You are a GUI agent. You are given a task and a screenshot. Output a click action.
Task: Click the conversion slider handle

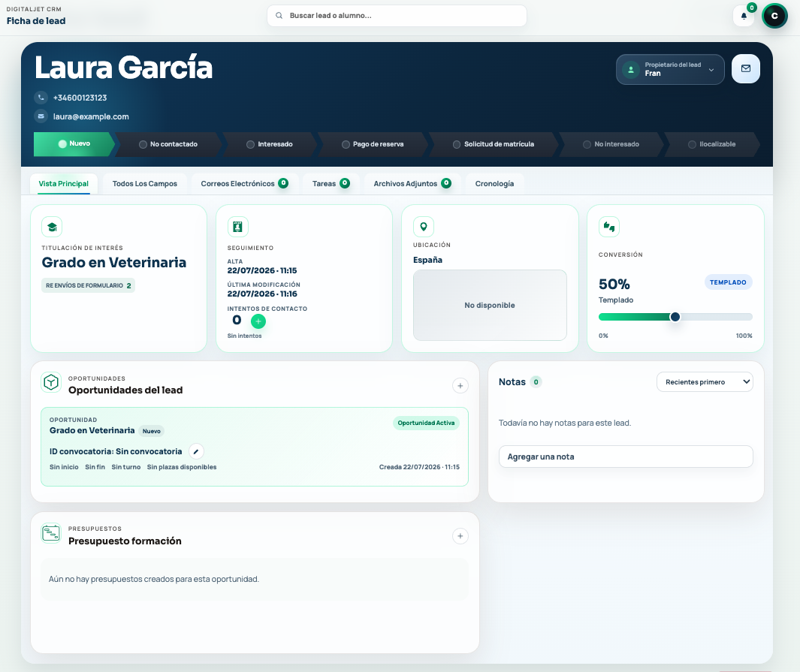click(x=675, y=317)
